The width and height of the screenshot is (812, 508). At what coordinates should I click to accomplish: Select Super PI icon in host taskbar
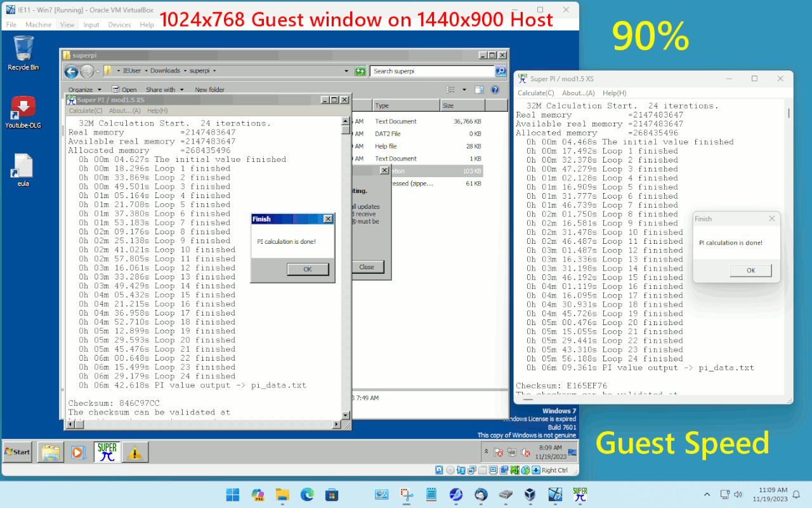click(580, 494)
